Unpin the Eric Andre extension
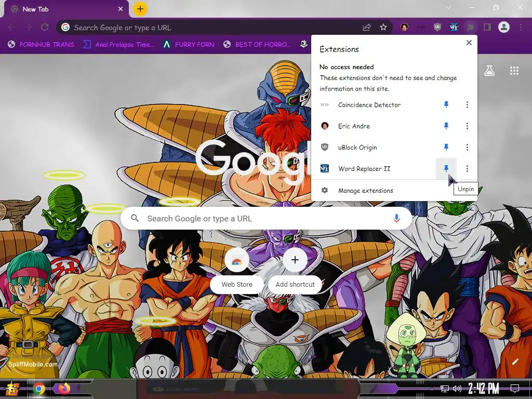This screenshot has height=399, width=532. (x=446, y=126)
